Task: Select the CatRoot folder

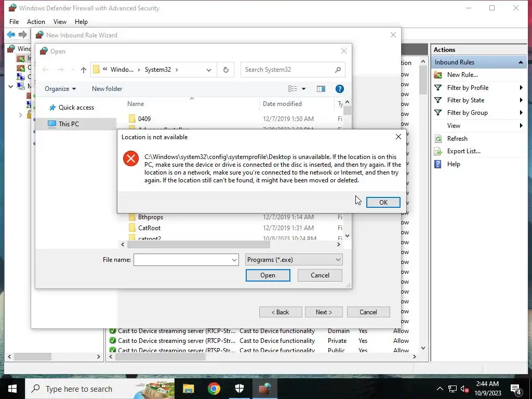Action: pyautogui.click(x=149, y=228)
